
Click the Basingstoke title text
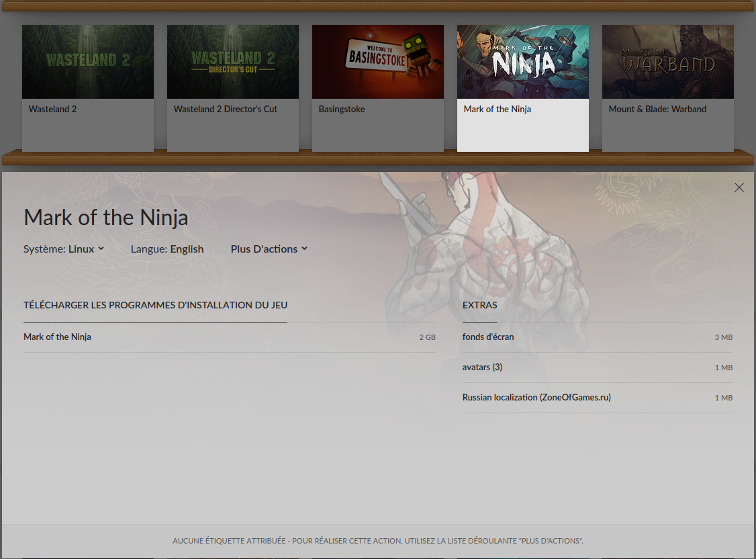click(342, 109)
